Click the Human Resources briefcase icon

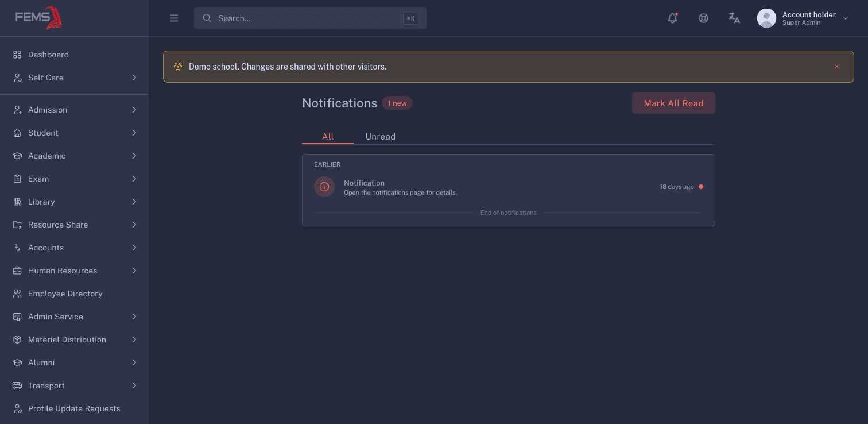[17, 271]
